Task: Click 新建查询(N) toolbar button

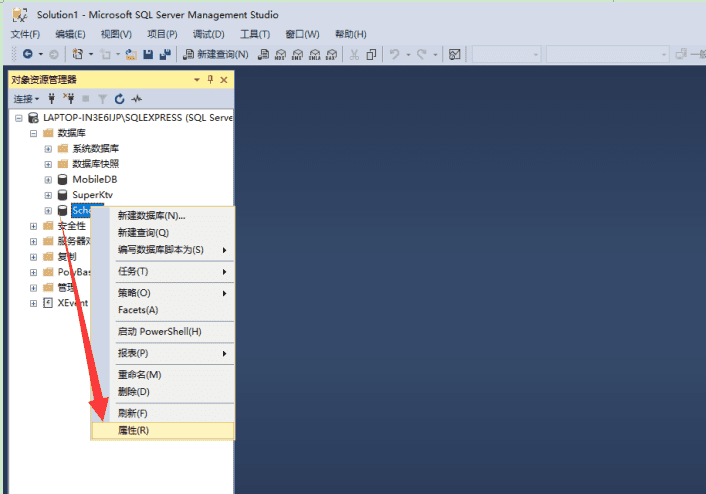Action: point(216,54)
